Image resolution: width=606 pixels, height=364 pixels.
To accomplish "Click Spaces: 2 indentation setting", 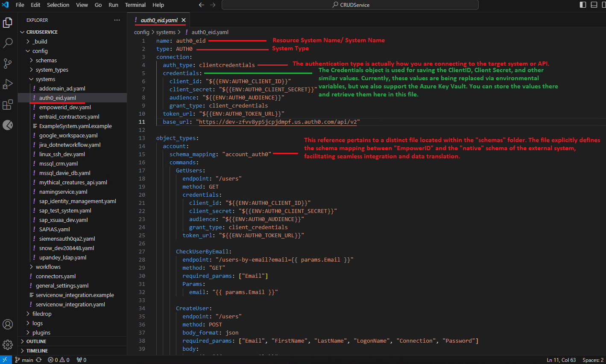I will click(593, 360).
